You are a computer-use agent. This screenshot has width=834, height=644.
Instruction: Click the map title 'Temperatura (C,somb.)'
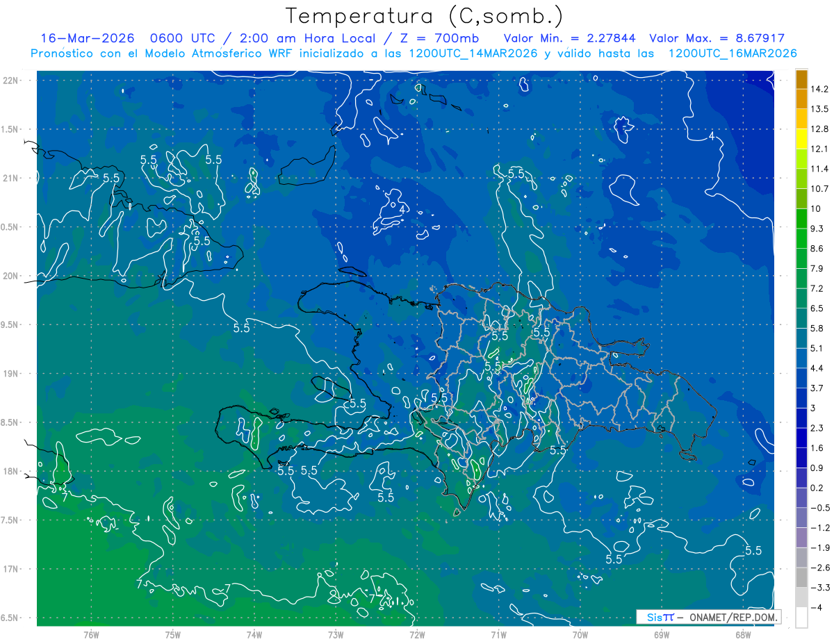424,16
